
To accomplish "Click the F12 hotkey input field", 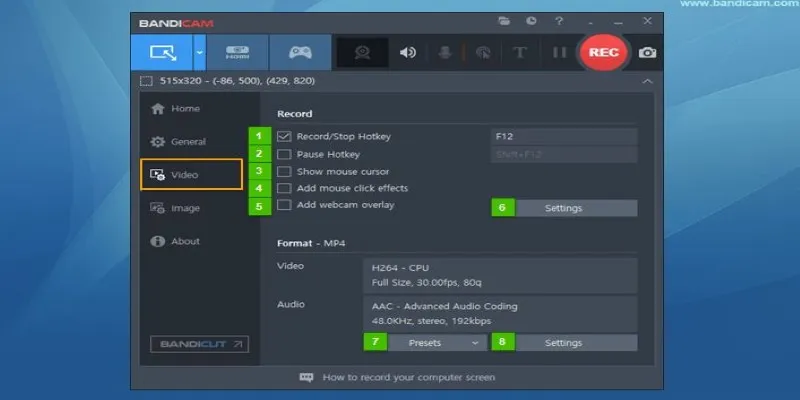I will [564, 137].
